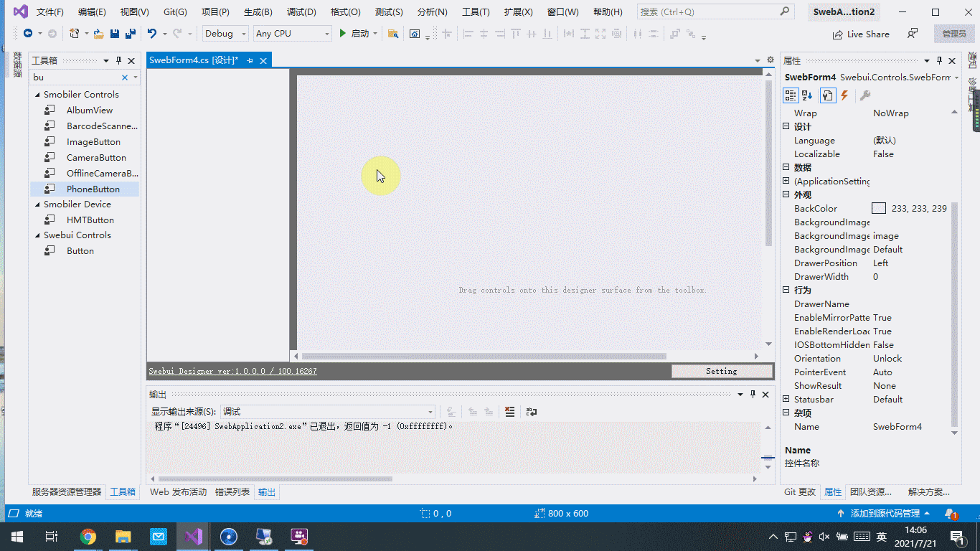
Task: Open the 调试(D) menu
Action: pyautogui.click(x=301, y=12)
